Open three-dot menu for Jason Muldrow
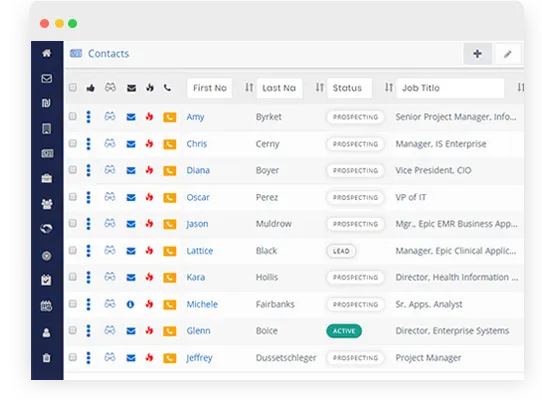This screenshot has height=403, width=542. click(88, 224)
